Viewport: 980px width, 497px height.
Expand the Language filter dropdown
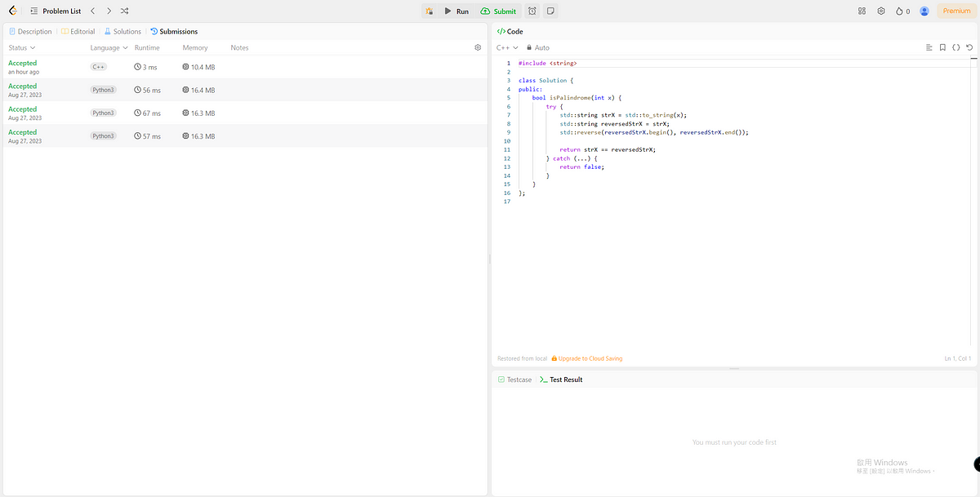tap(109, 48)
